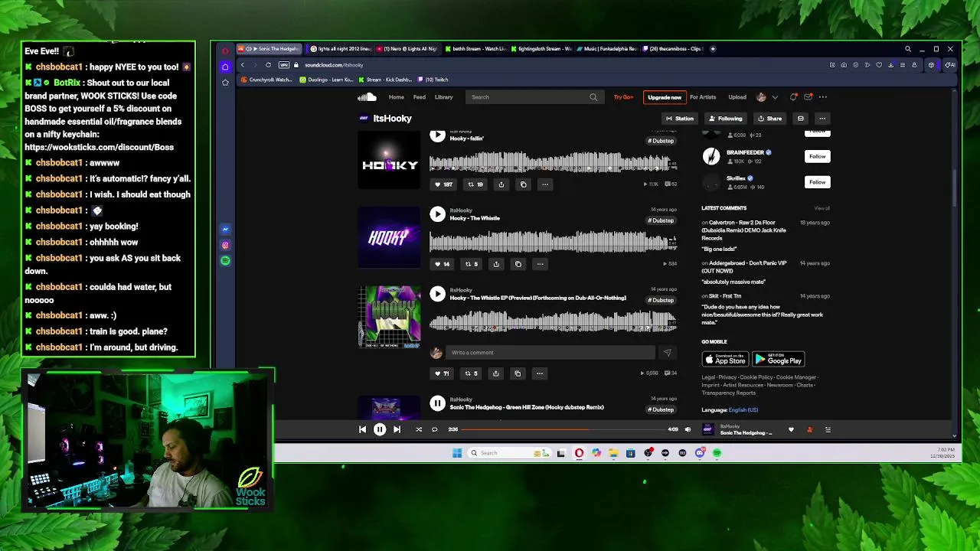This screenshot has width=980, height=551.
Task: Share the ItsHooky profile
Action: coord(769,119)
